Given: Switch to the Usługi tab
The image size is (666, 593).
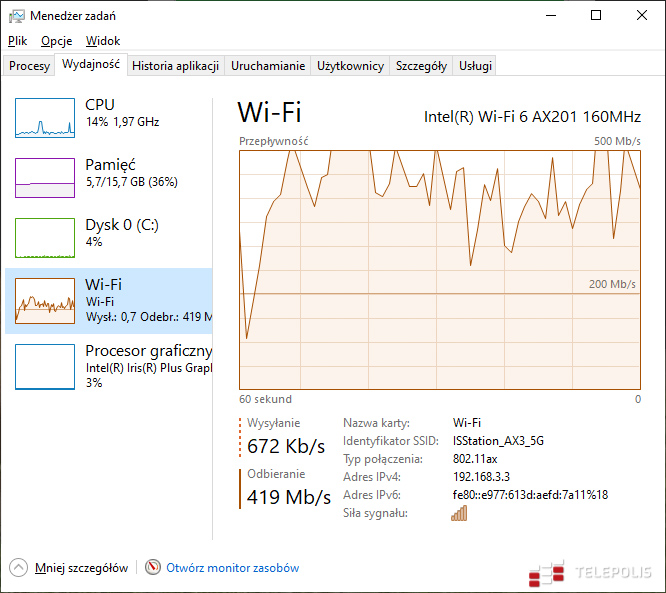Looking at the screenshot, I should (475, 66).
